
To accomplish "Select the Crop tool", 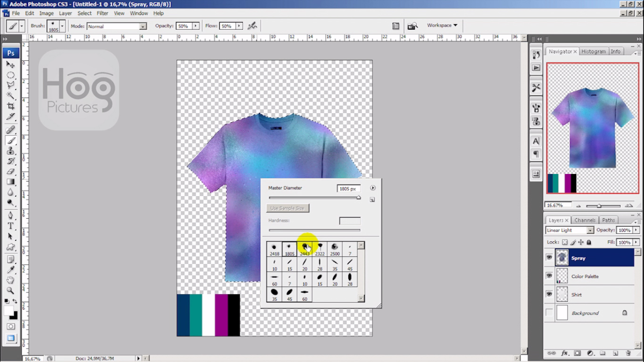I will pyautogui.click(x=10, y=106).
